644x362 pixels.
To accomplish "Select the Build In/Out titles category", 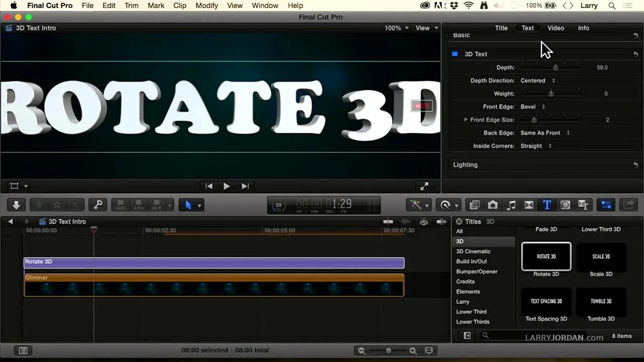I will click(x=471, y=261).
